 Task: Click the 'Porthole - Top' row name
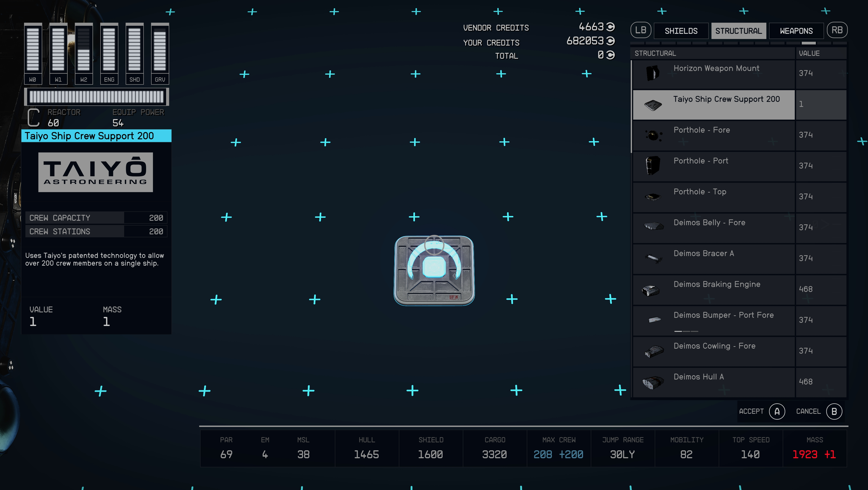(x=700, y=192)
